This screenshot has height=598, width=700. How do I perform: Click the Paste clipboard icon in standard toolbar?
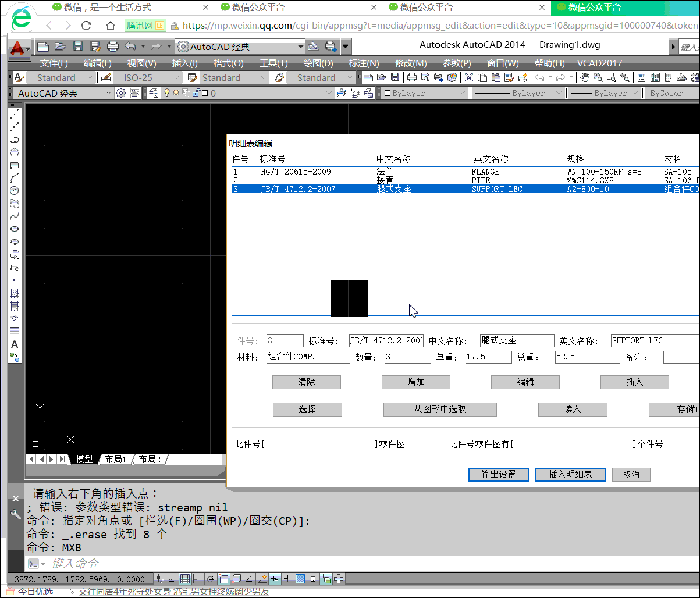coord(495,77)
